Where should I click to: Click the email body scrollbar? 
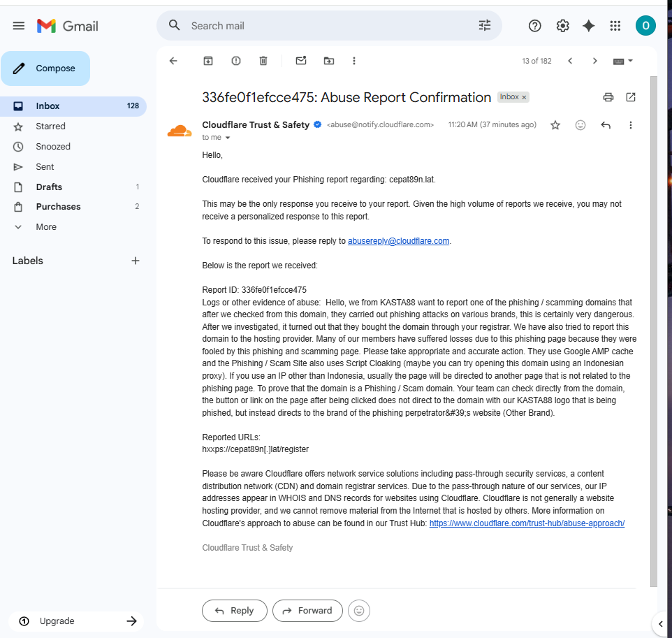(653, 331)
